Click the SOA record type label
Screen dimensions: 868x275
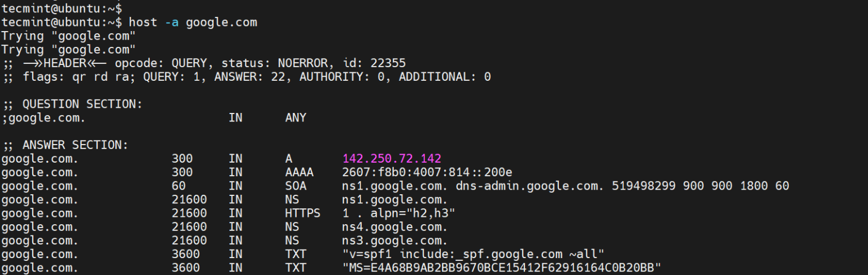[296, 186]
